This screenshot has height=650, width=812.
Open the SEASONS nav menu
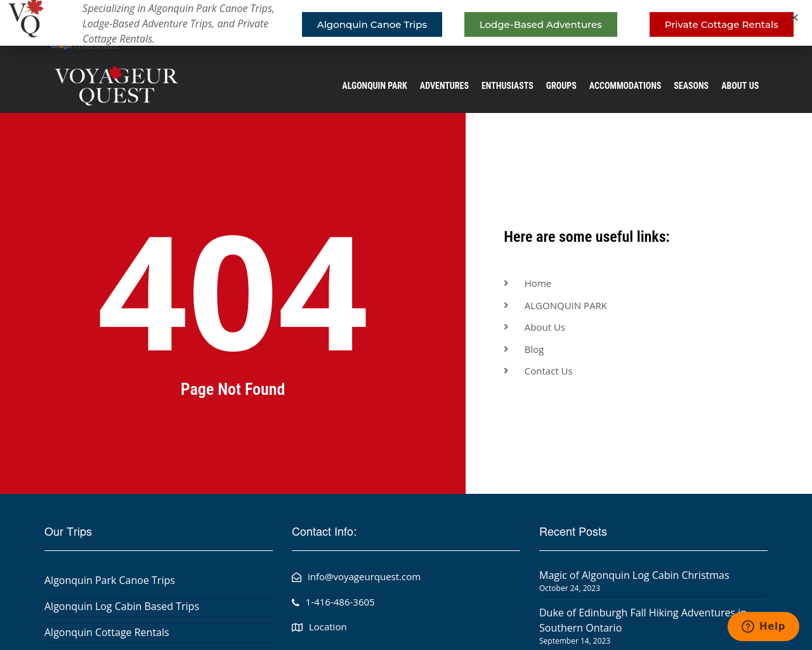point(691,86)
